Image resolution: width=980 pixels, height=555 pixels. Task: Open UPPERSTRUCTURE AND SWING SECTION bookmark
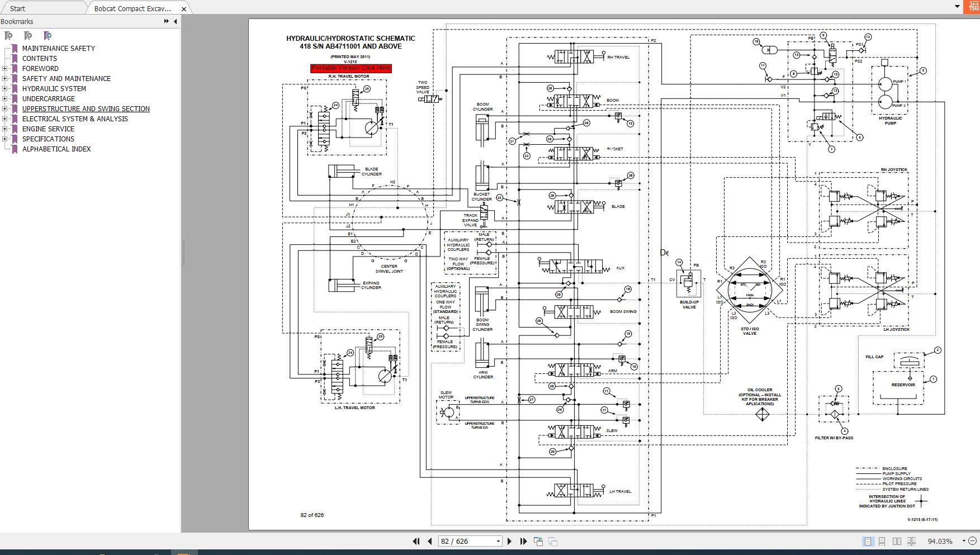[x=86, y=109]
